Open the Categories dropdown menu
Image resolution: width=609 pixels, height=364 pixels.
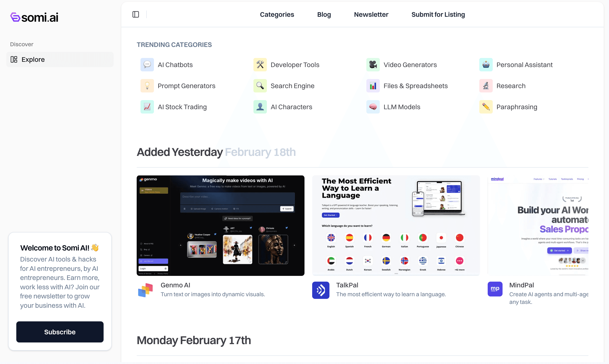coord(277,14)
